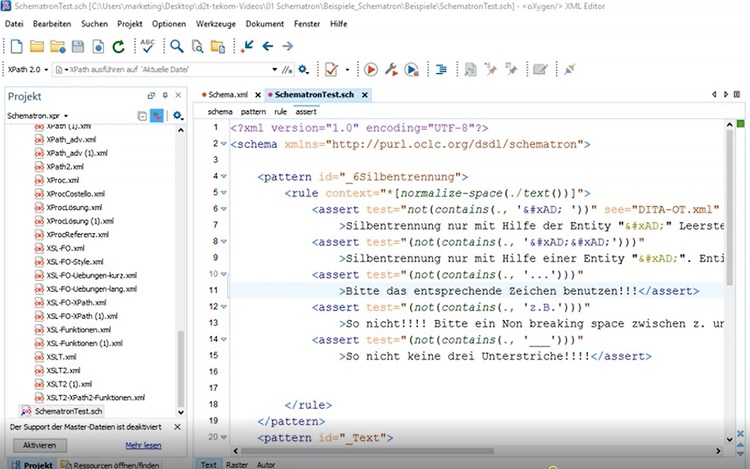Select SchematronTest.sch in project tree
This screenshot has height=469, width=750.
(x=68, y=411)
